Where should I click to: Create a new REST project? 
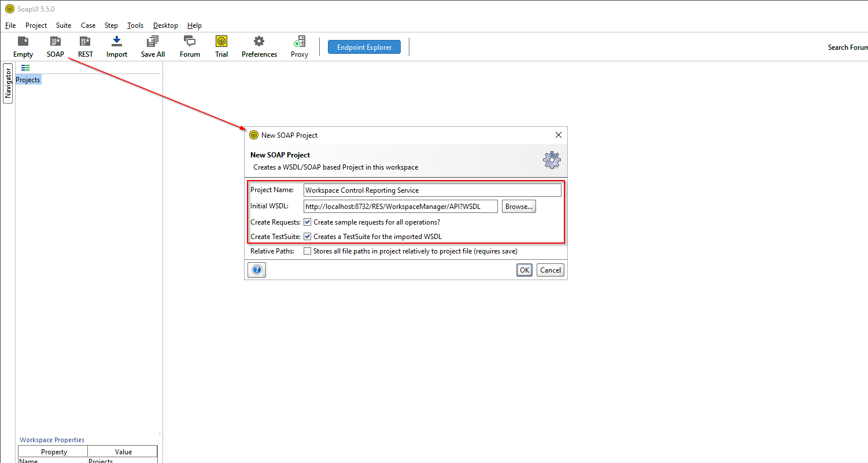coord(85,46)
